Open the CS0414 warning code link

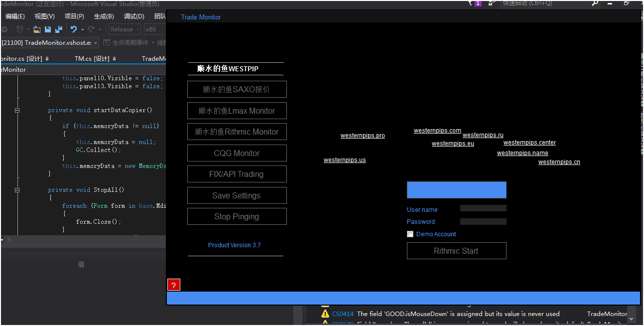[343, 314]
